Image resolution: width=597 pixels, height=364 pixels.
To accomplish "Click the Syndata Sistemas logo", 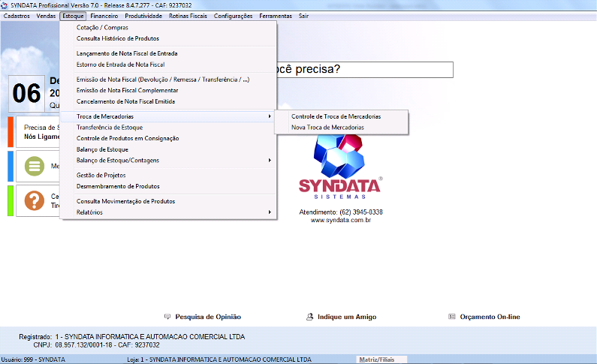I will tap(340, 166).
